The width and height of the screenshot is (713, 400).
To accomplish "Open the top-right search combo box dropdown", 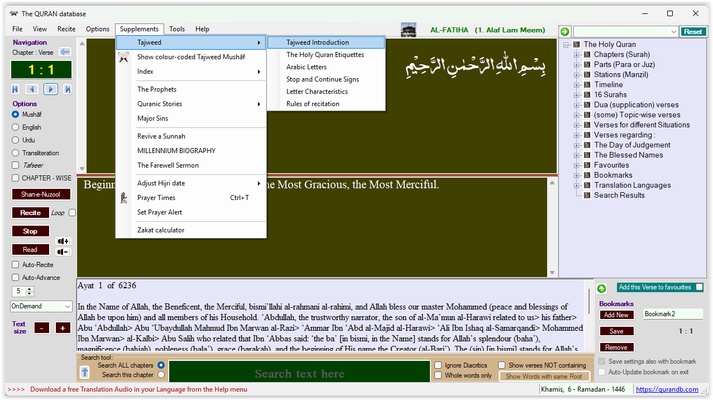I will (x=673, y=31).
